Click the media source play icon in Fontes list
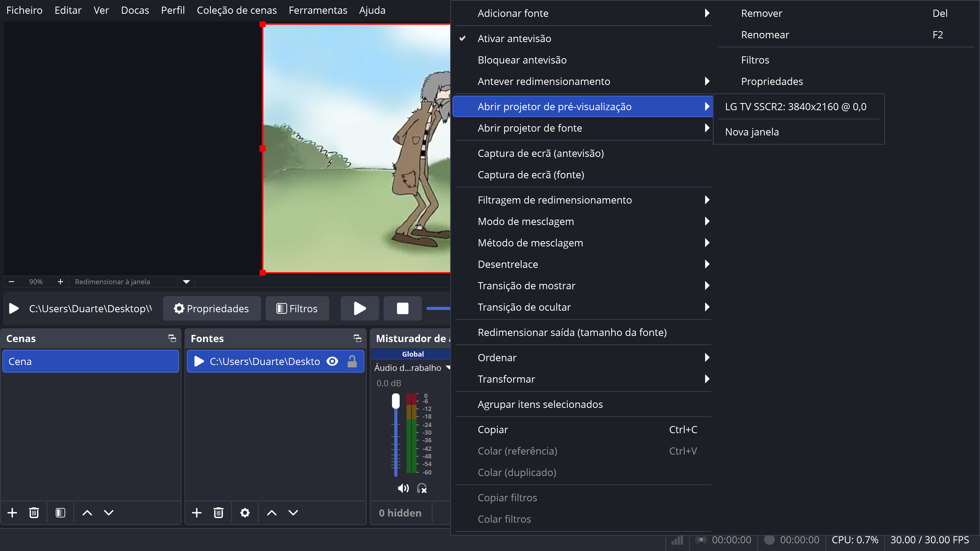Viewport: 980px width, 551px height. point(199,361)
